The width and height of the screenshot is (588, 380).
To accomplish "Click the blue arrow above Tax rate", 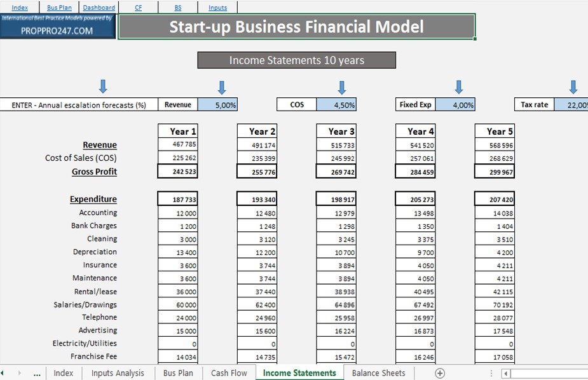I will [x=573, y=86].
